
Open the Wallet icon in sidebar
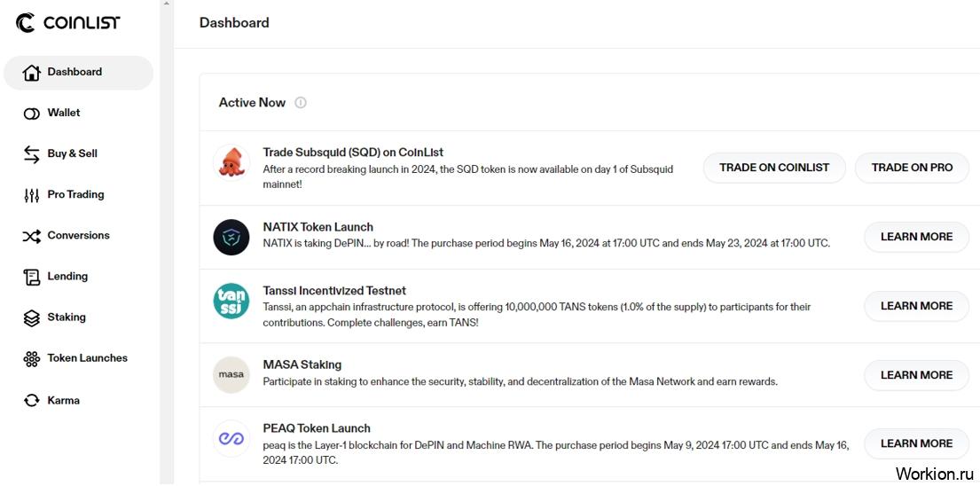31,114
